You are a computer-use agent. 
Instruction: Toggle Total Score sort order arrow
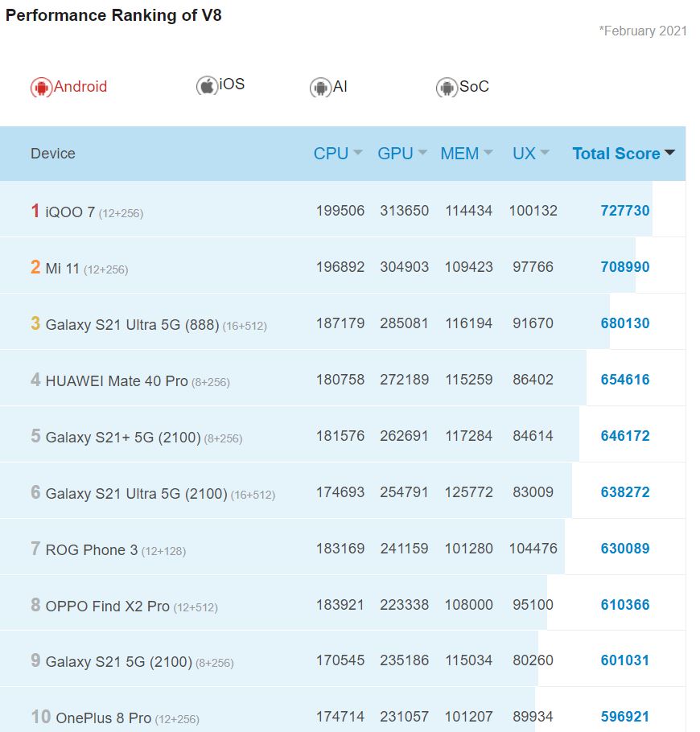point(669,153)
